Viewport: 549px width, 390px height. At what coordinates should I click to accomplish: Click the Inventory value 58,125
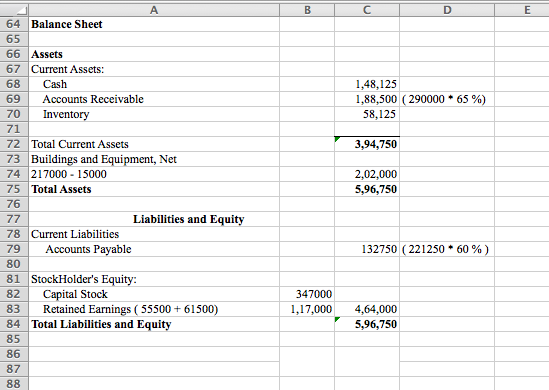click(x=367, y=114)
